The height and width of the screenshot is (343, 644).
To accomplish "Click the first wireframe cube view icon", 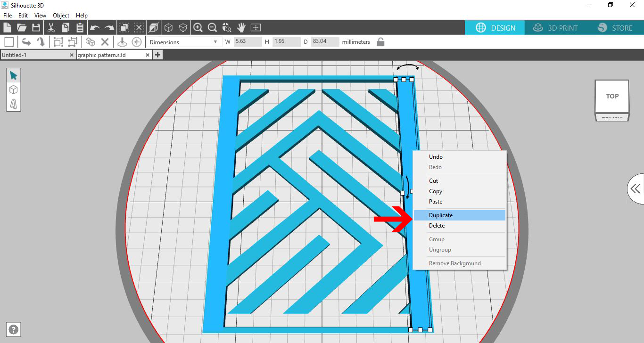I will [168, 27].
